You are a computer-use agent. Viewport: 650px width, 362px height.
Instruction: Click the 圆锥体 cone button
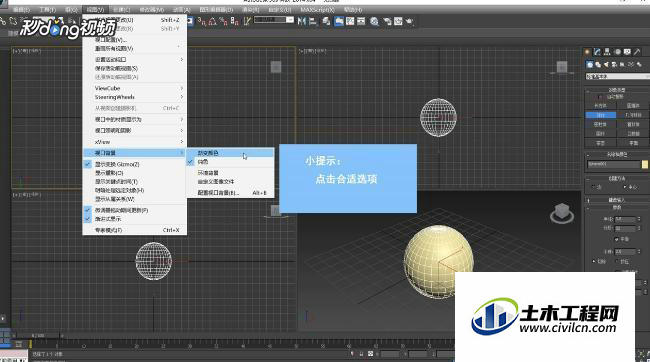(x=633, y=106)
